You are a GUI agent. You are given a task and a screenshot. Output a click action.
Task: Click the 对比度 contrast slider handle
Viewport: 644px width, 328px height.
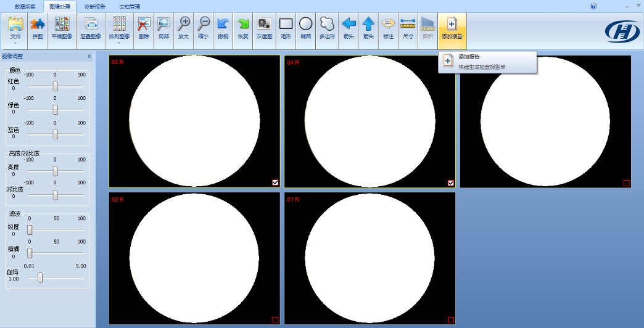[x=55, y=195]
